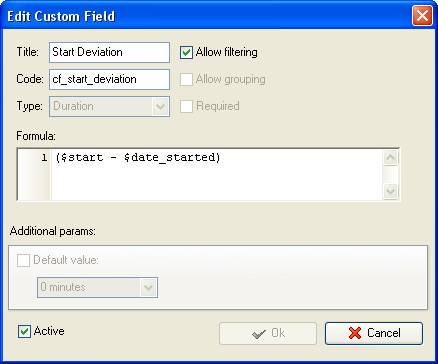The image size is (438, 364).
Task: Click the Duration type combo box
Action: pos(109,107)
